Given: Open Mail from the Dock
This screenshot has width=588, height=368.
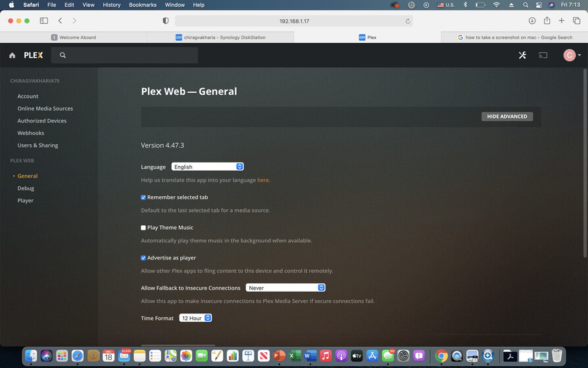Looking at the screenshot, I should pyautogui.click(x=124, y=355).
